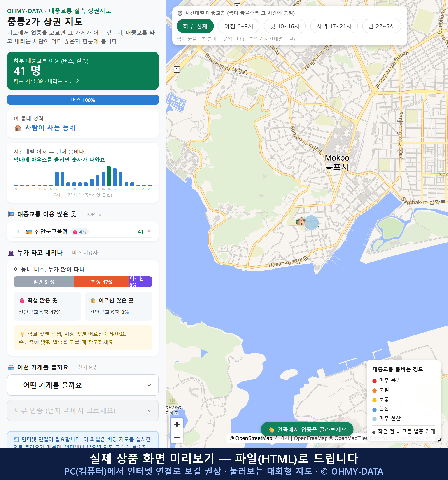Image resolution: width=448 pixels, height=480 pixels.
Task: Click the chevron of 어떤 가게를 볼까요 select
Action: click(149, 385)
